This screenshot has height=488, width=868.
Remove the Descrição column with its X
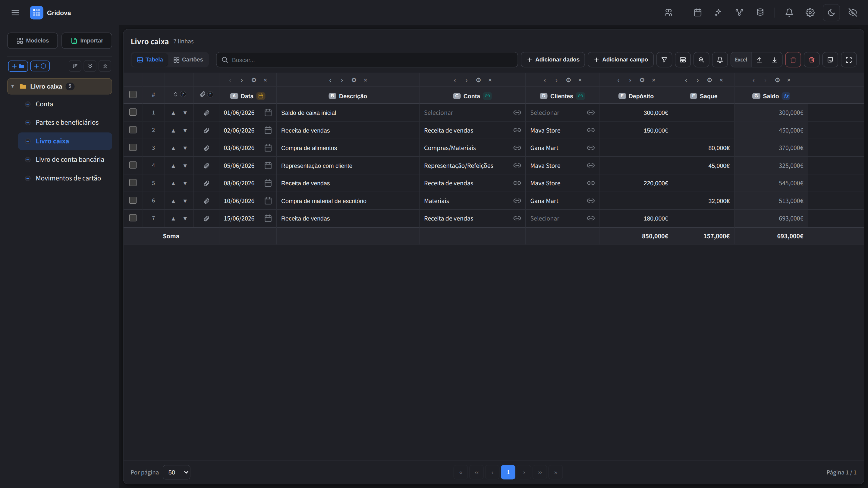pos(365,80)
